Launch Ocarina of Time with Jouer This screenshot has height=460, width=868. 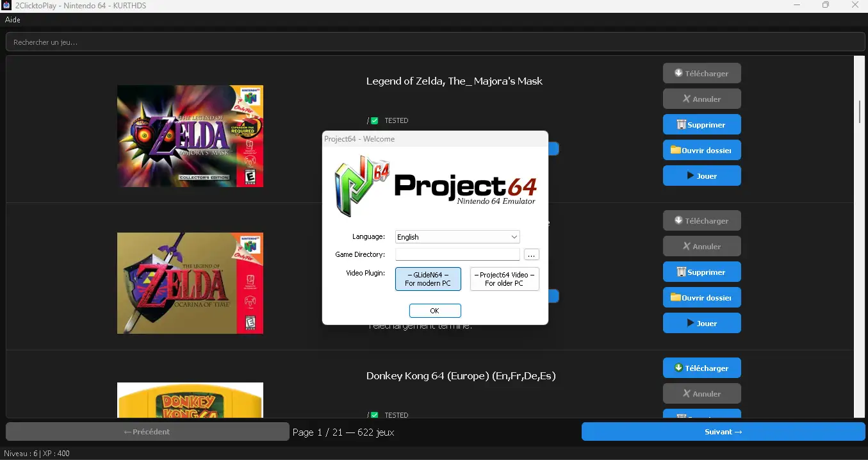coord(701,323)
